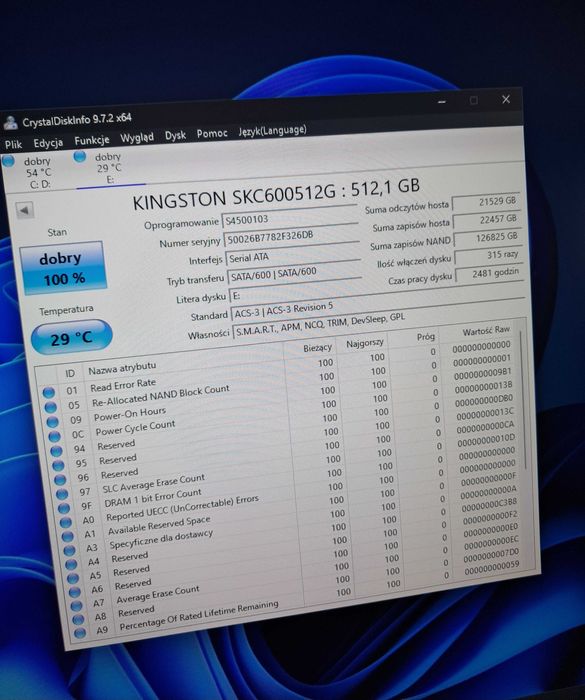Image resolution: width=585 pixels, height=700 pixels.
Task: Click the host writes value 22457 GB
Action: pyautogui.click(x=487, y=220)
